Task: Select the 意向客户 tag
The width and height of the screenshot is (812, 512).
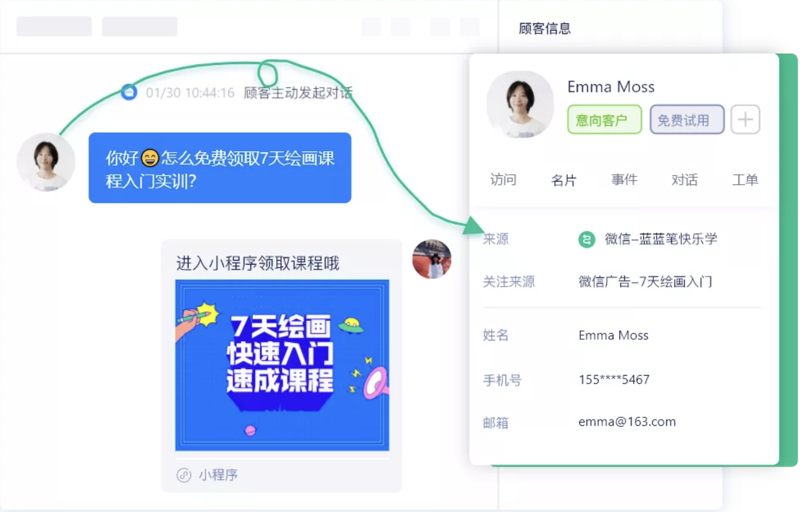Action: tap(604, 120)
